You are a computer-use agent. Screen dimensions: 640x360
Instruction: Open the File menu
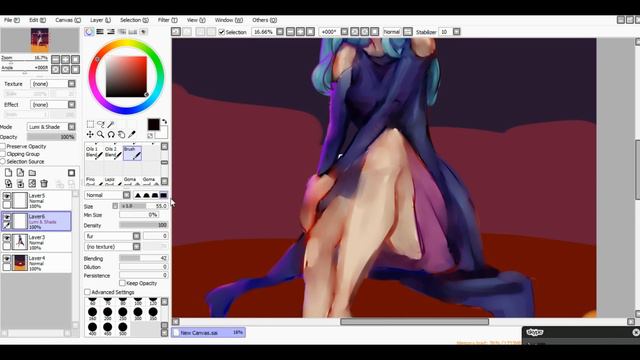click(11, 20)
